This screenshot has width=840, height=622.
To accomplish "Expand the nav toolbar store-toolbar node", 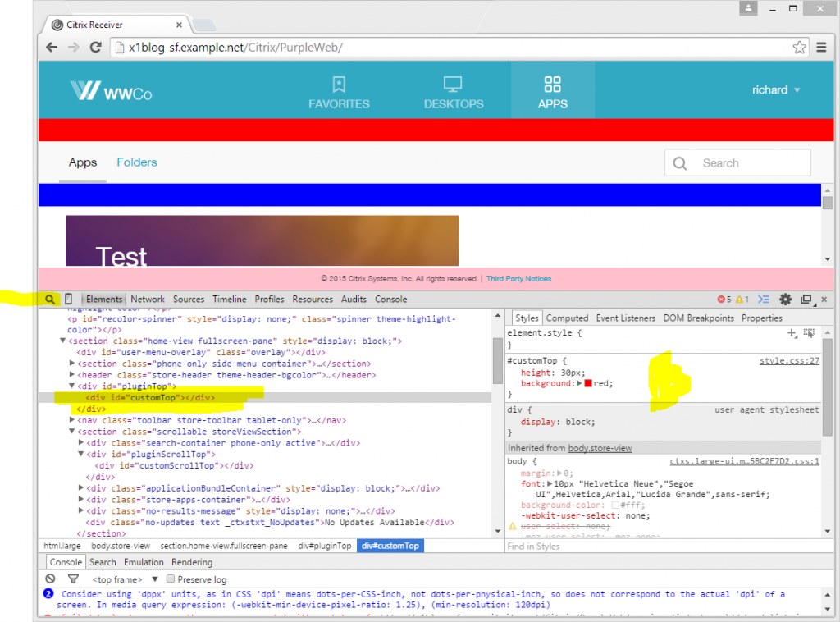I will click(72, 420).
